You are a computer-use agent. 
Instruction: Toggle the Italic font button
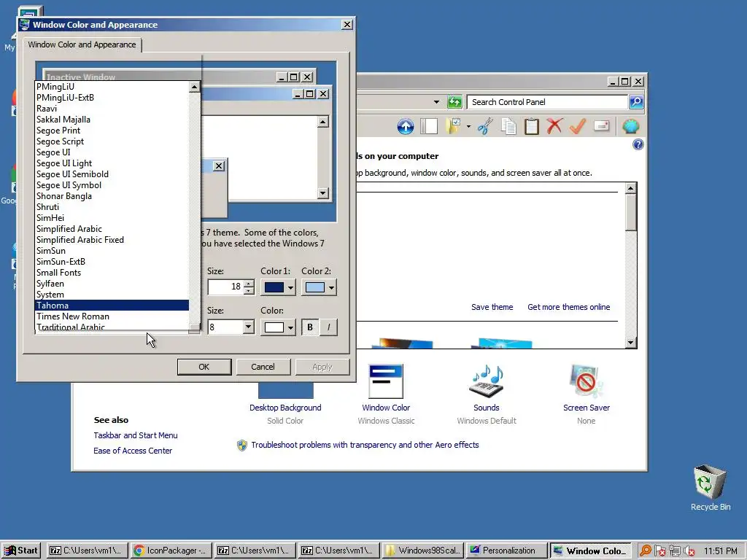point(328,327)
